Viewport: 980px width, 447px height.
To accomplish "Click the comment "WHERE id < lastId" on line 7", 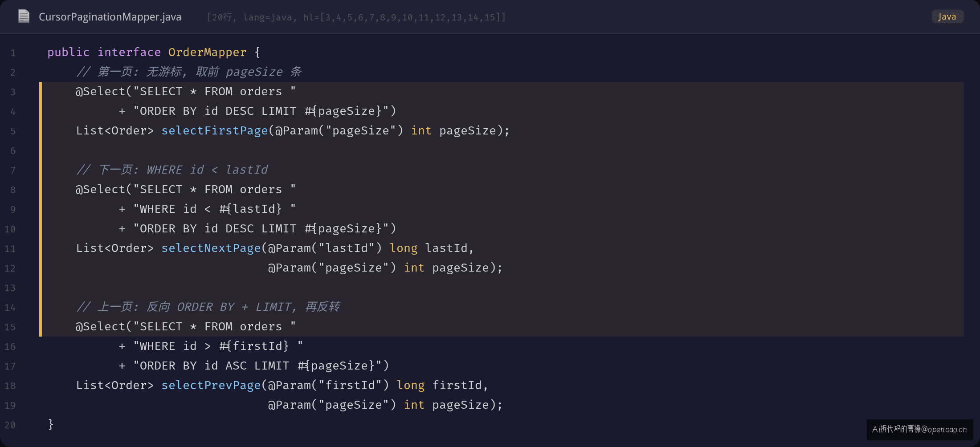I will click(x=172, y=170).
